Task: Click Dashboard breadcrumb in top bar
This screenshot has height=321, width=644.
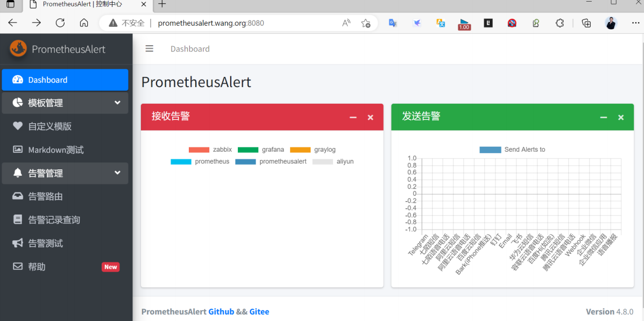Action: coord(190,49)
